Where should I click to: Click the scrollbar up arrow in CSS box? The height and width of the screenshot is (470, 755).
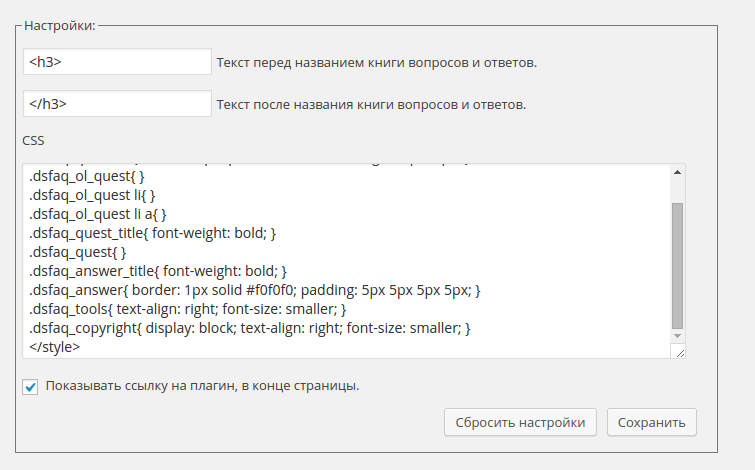tap(677, 173)
